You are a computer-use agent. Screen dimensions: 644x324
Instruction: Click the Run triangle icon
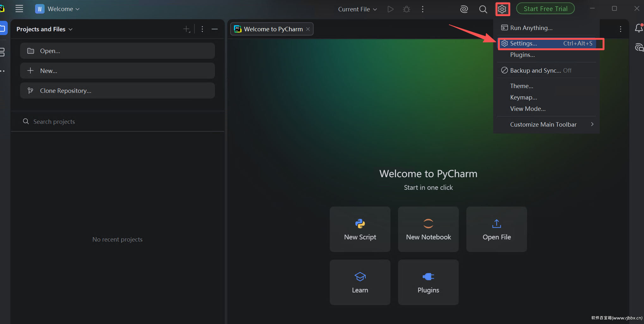tap(390, 9)
